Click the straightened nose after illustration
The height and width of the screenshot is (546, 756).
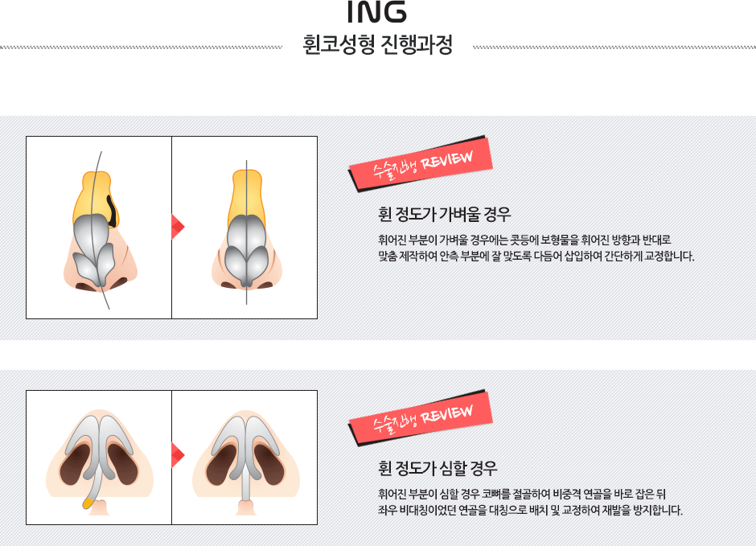[247, 230]
